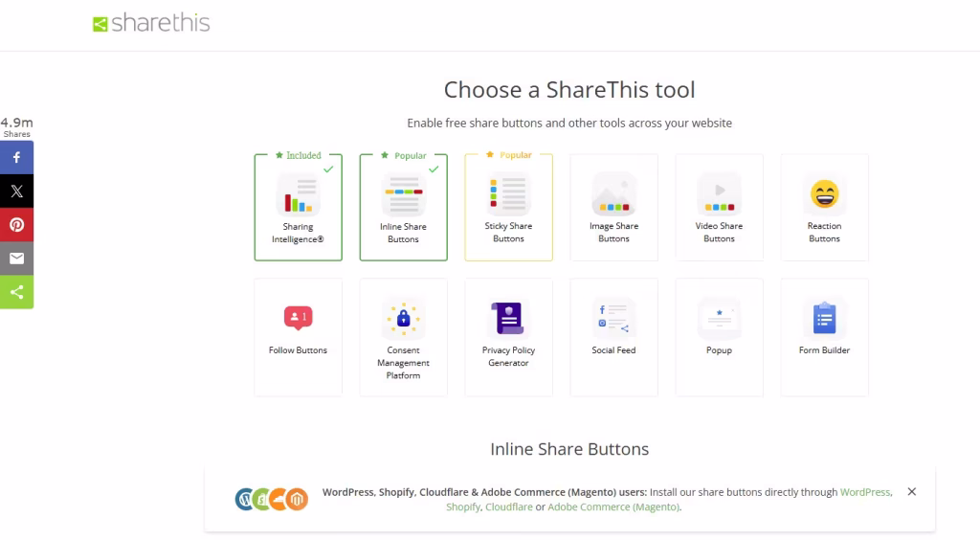Open the Form Builder tool
The image size is (980, 540).
pos(824,337)
